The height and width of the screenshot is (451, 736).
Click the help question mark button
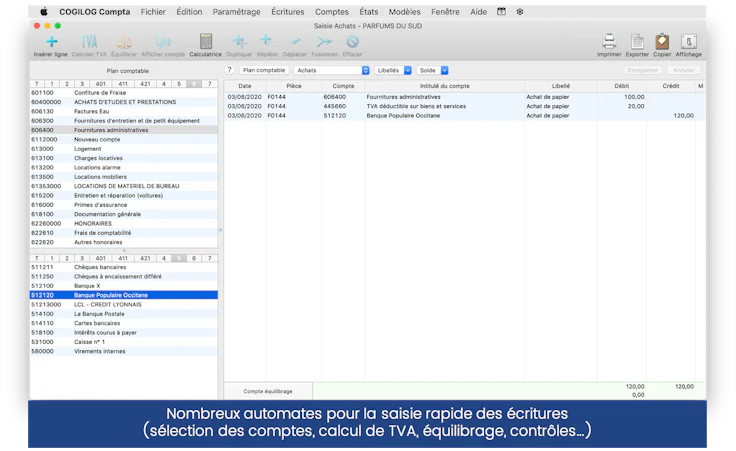[x=229, y=70]
